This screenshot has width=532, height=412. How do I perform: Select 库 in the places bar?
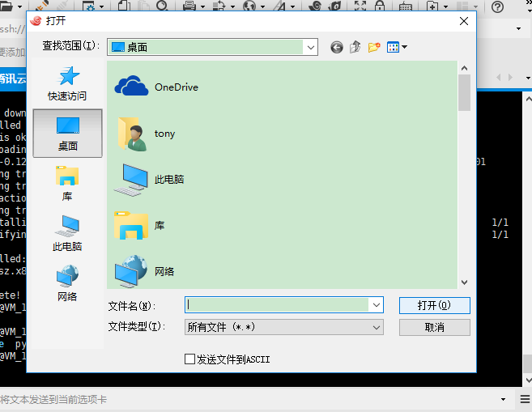click(67, 184)
